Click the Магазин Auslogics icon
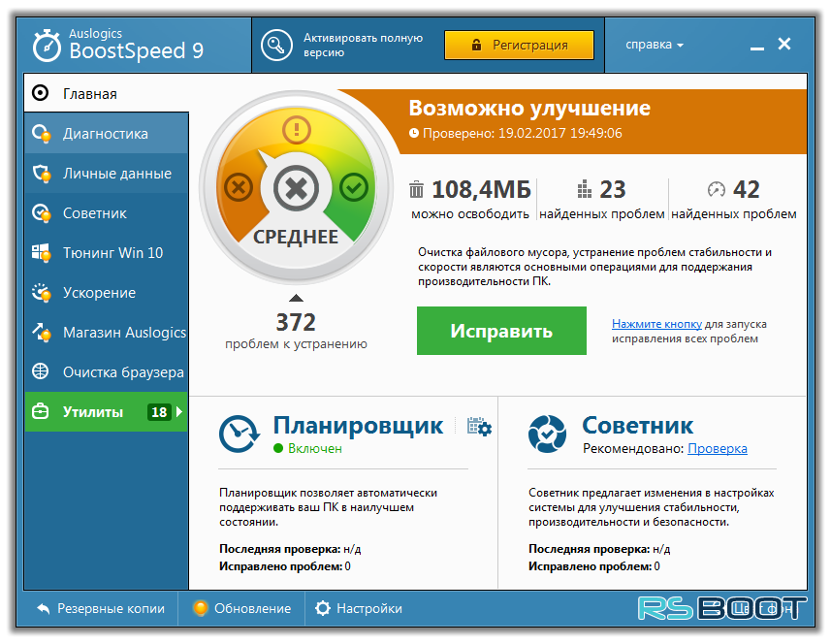831x644 pixels. tap(42, 333)
